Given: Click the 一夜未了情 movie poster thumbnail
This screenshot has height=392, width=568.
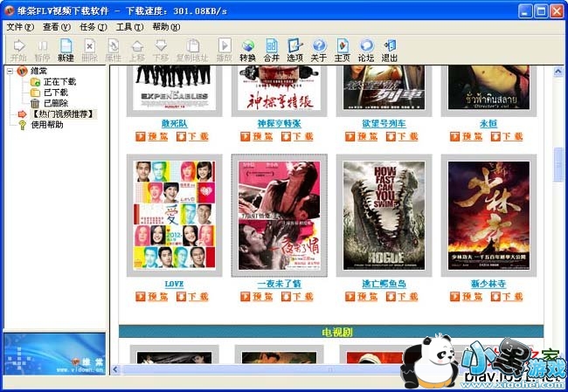Looking at the screenshot, I should (x=279, y=215).
